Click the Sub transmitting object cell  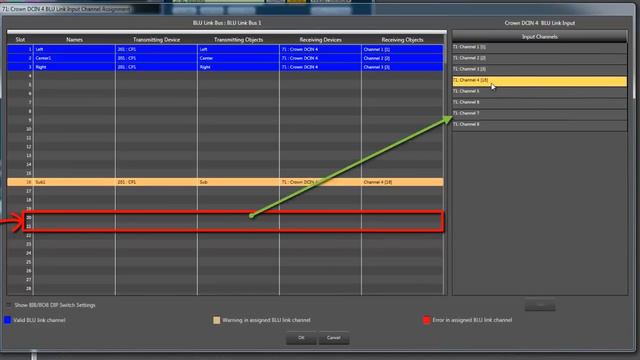pyautogui.click(x=238, y=182)
